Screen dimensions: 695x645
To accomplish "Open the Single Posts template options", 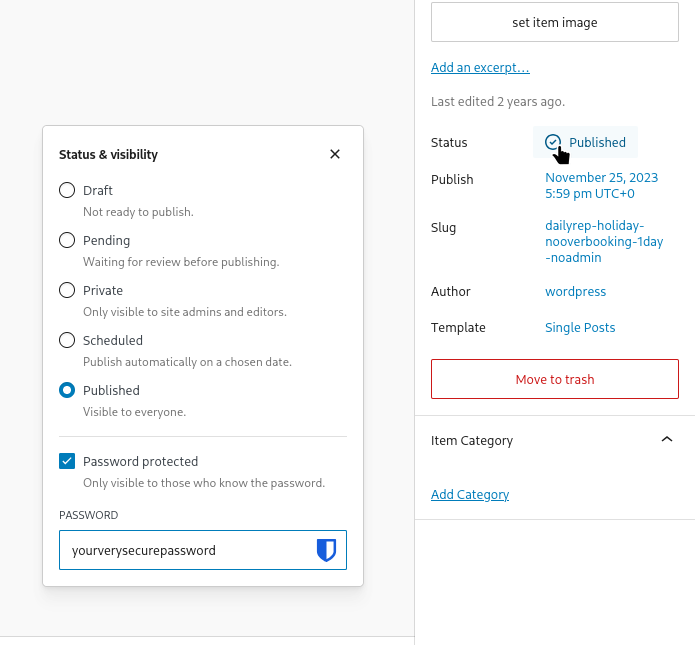I will (580, 328).
